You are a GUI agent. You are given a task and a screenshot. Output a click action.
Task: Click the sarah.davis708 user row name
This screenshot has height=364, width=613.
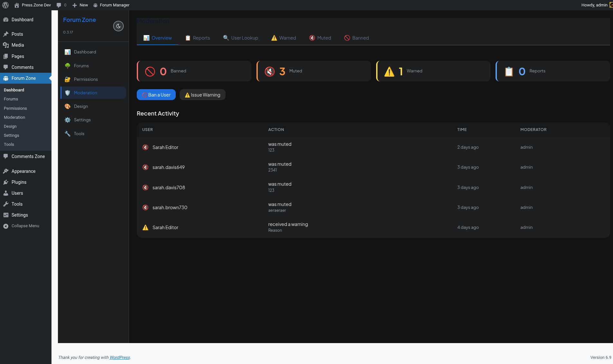click(169, 188)
